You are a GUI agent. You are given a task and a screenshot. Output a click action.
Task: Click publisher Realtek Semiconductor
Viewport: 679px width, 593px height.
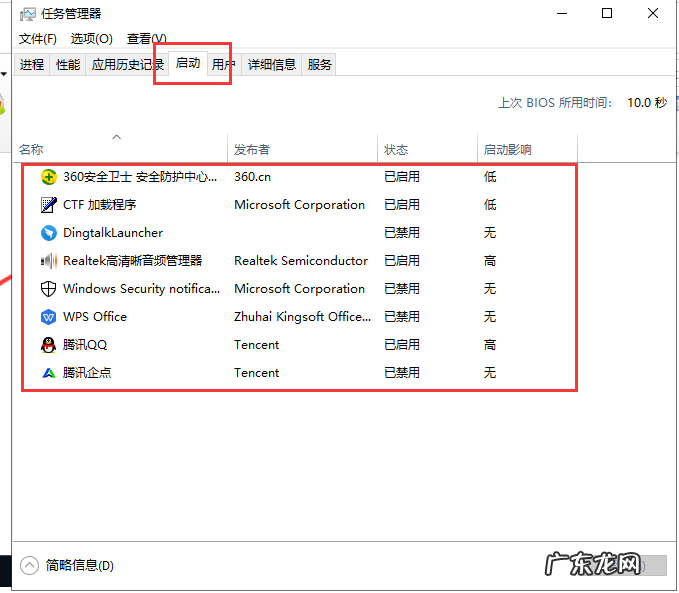click(x=301, y=261)
